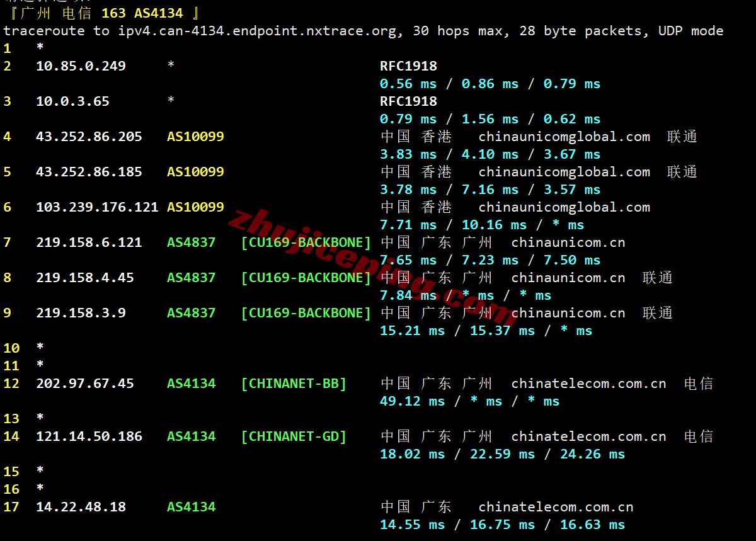Click IP address 202.97.67.45
Image resolution: width=756 pixels, height=541 pixels.
(85, 384)
